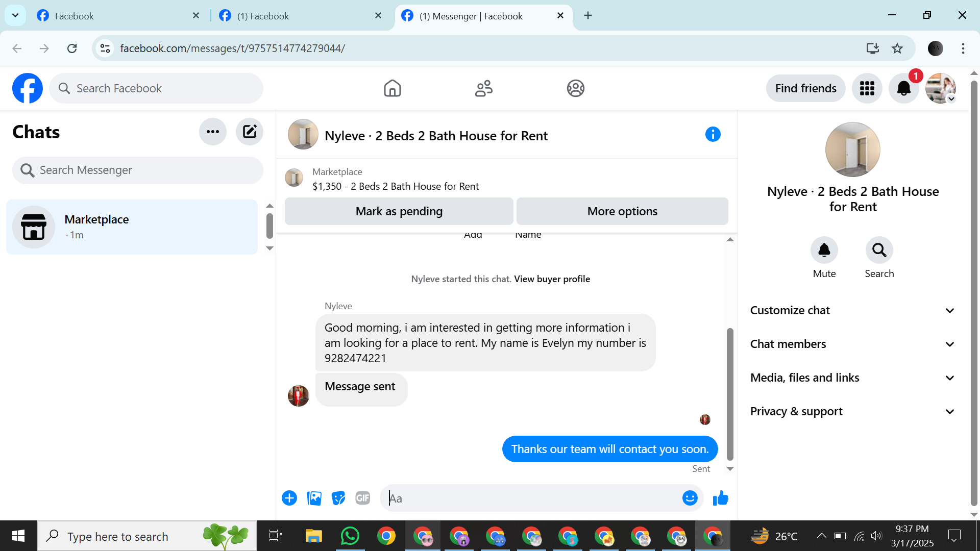
Task: Go back to the previous page
Action: click(x=17, y=48)
